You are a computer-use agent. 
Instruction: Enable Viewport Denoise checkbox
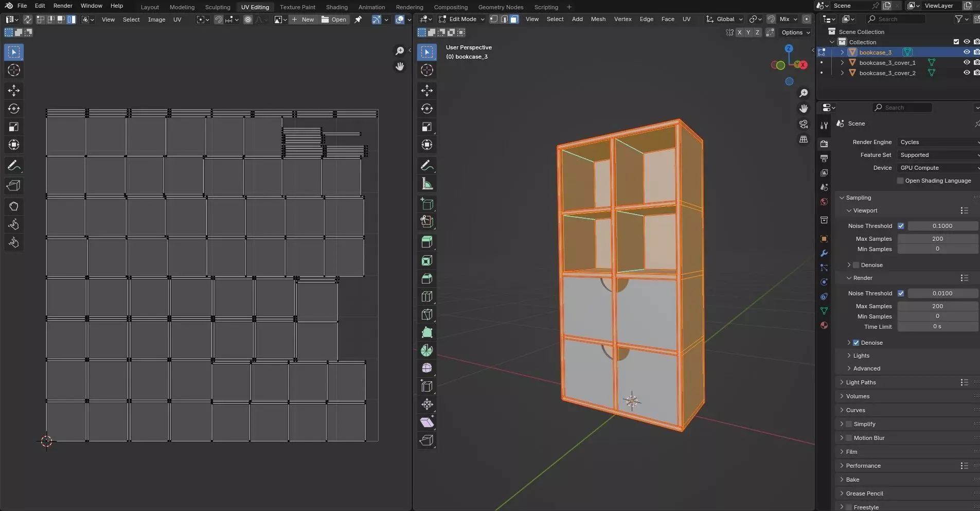(856, 265)
